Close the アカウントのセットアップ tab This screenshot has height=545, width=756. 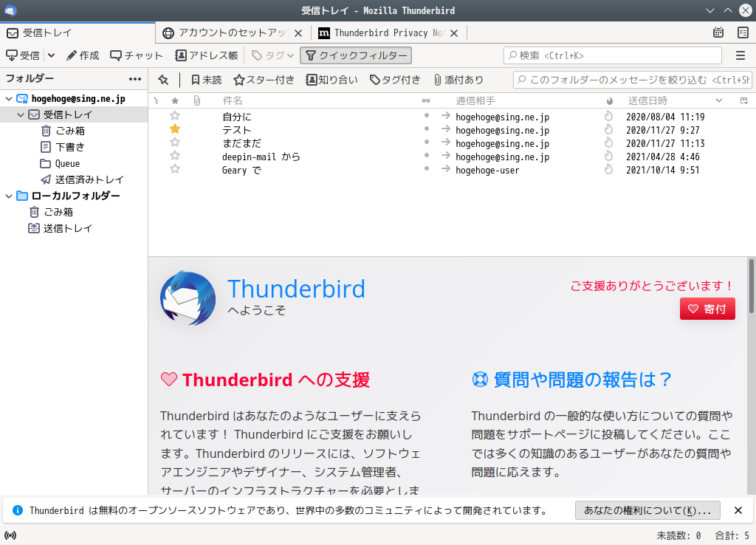(298, 32)
